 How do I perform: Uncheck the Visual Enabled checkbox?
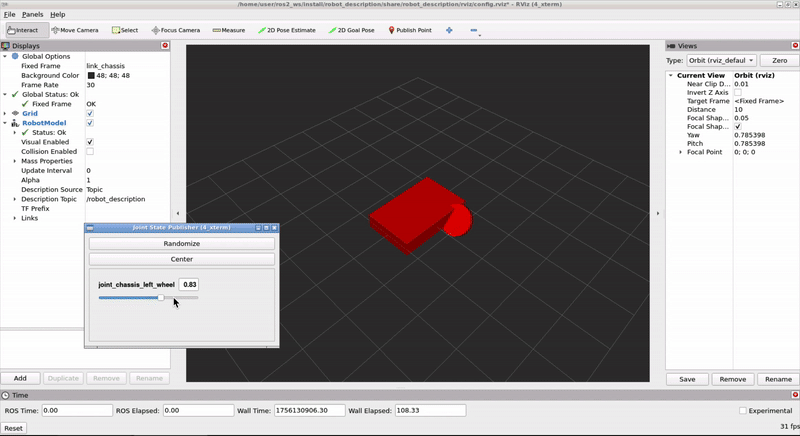(90, 142)
